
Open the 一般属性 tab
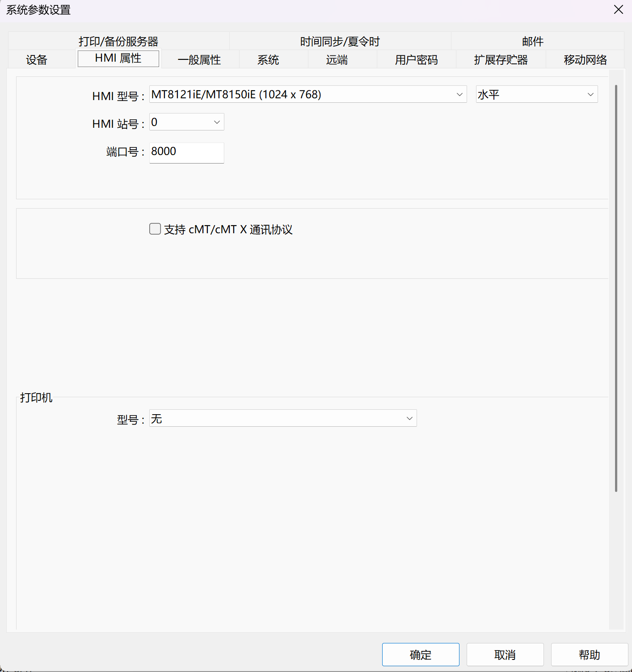point(199,59)
